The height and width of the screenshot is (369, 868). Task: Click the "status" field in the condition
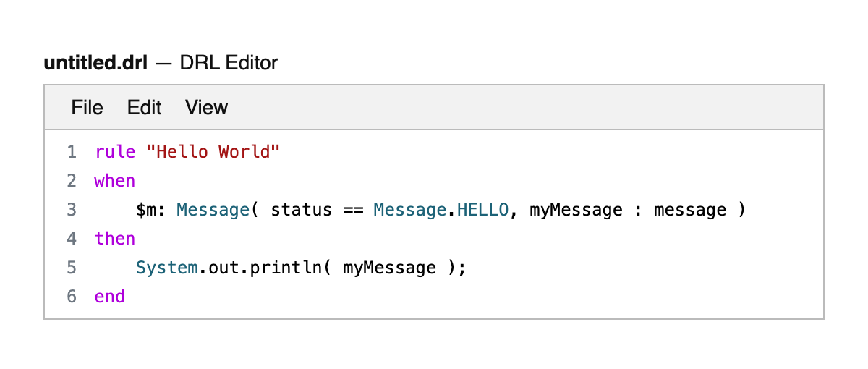click(301, 210)
